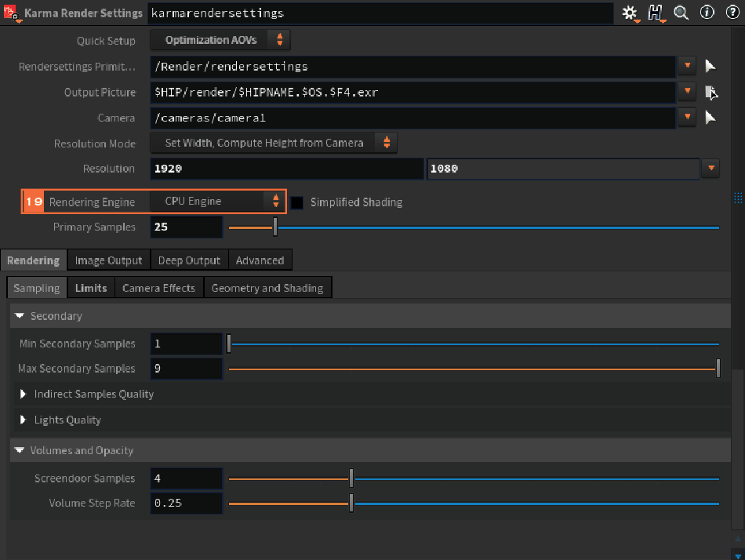This screenshot has height=560, width=745.
Task: Click the Max Secondary Samples label
Action: pyautogui.click(x=77, y=369)
